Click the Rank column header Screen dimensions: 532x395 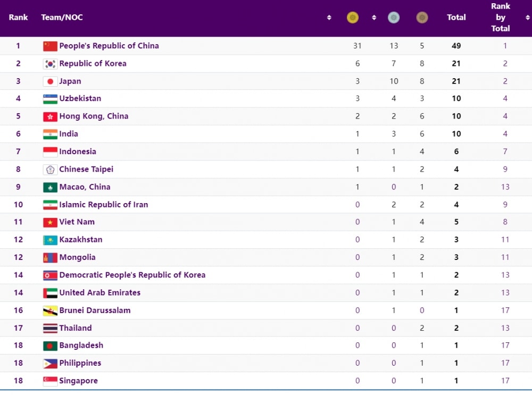click(18, 18)
